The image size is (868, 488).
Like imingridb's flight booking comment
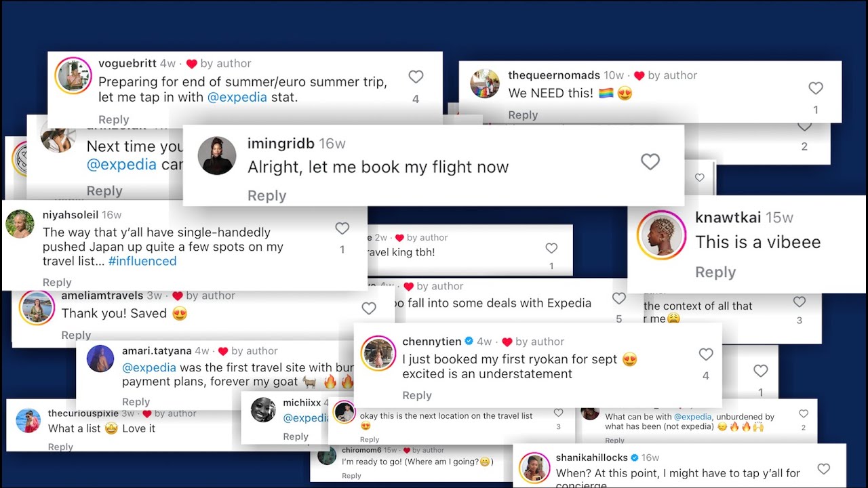pyautogui.click(x=650, y=161)
